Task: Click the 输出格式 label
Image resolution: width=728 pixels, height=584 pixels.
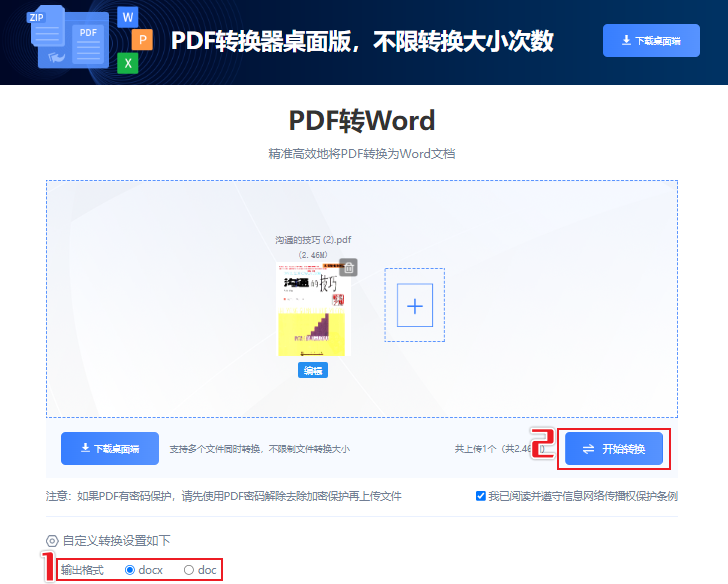Action: click(x=82, y=570)
